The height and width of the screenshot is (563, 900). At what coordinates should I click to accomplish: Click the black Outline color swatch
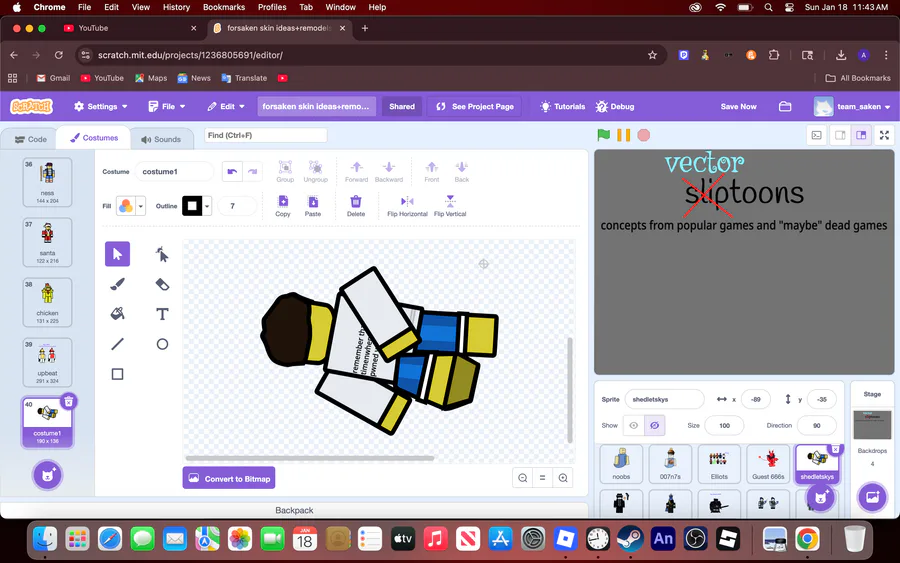tap(192, 206)
